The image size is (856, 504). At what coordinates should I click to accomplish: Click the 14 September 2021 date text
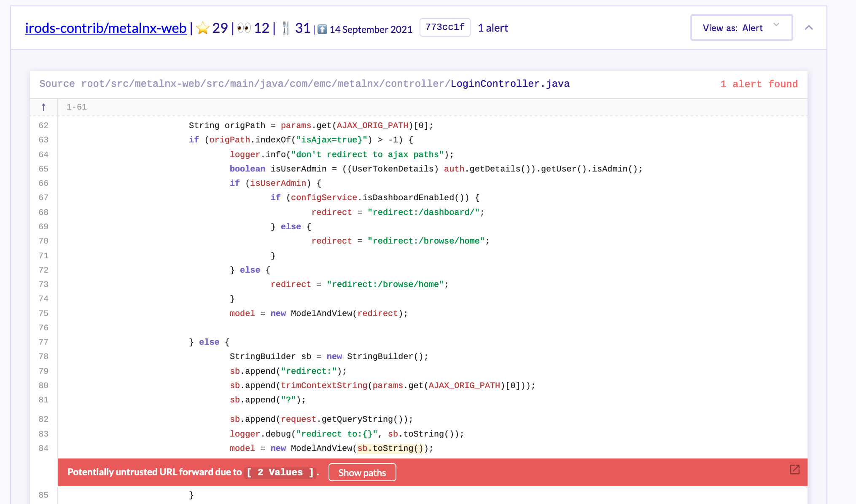[x=371, y=29]
